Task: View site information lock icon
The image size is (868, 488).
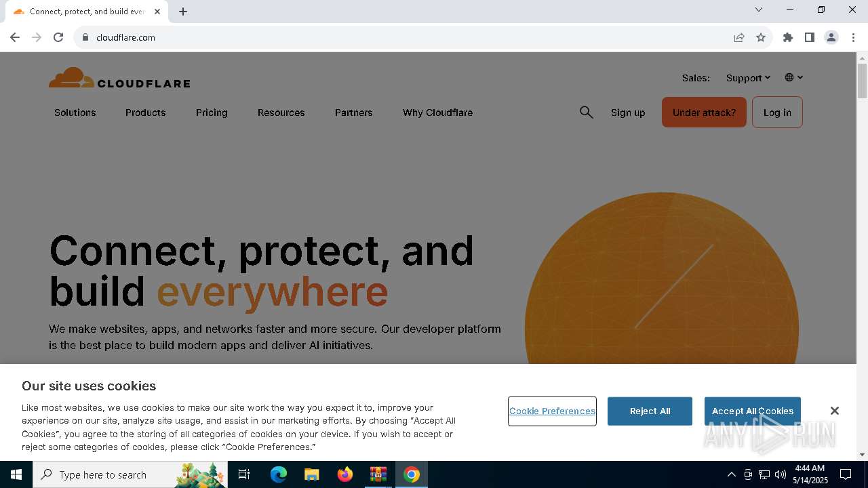Action: 85,37
